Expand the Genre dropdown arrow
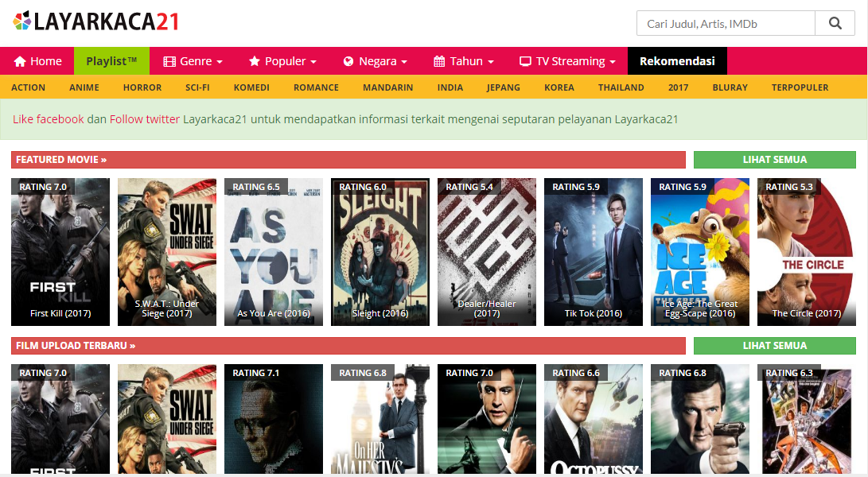Screen dimensions: 868x477 220,62
